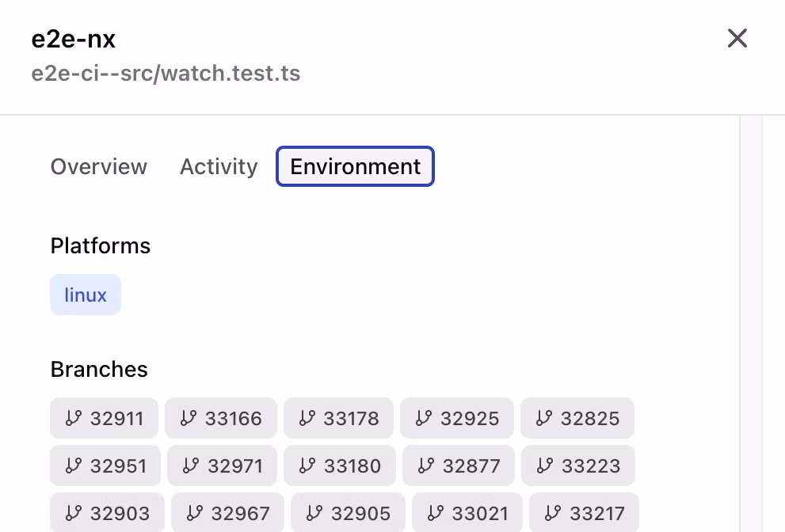The width and height of the screenshot is (785, 532).
Task: Select the Environment tab
Action: [x=354, y=166]
